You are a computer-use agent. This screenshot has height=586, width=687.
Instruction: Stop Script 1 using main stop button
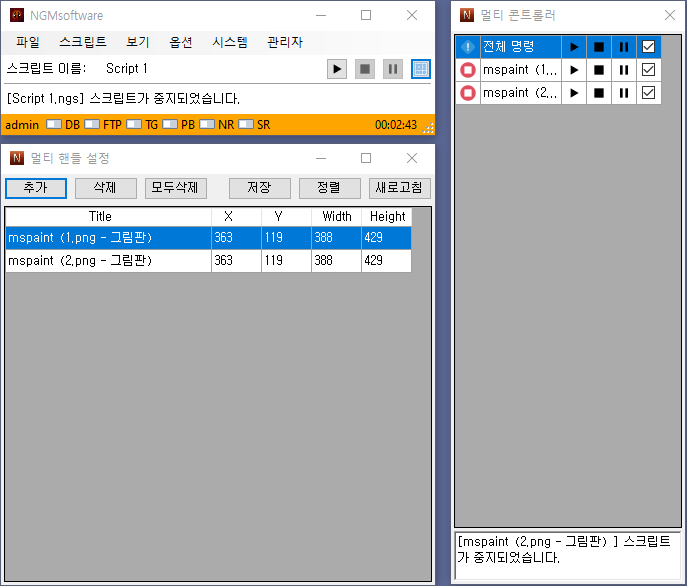point(365,69)
